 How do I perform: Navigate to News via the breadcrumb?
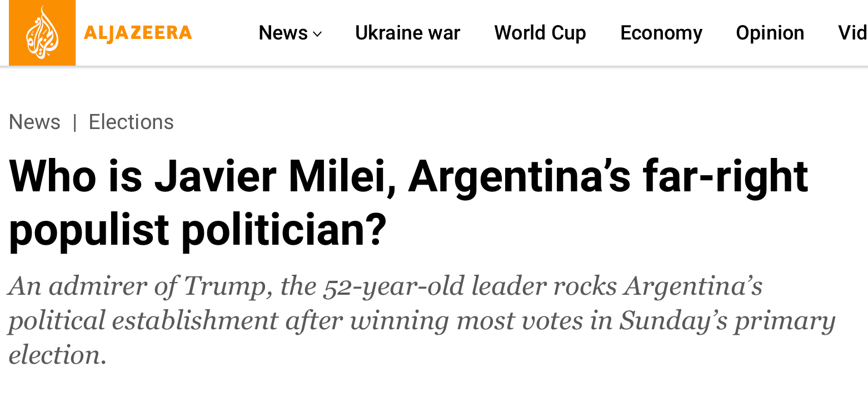coord(34,122)
